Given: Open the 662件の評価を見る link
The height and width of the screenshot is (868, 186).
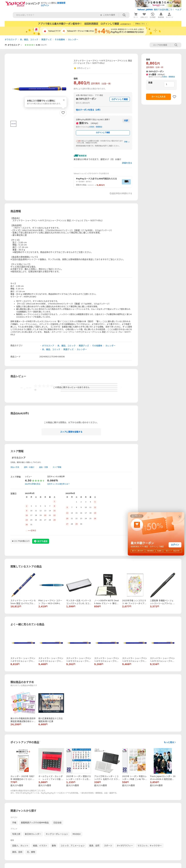Looking at the screenshot, I should coord(32,484).
